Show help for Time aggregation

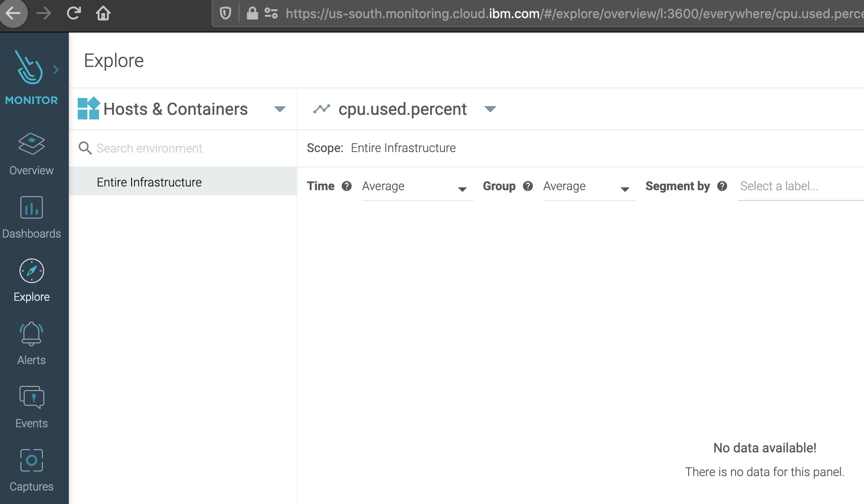346,186
